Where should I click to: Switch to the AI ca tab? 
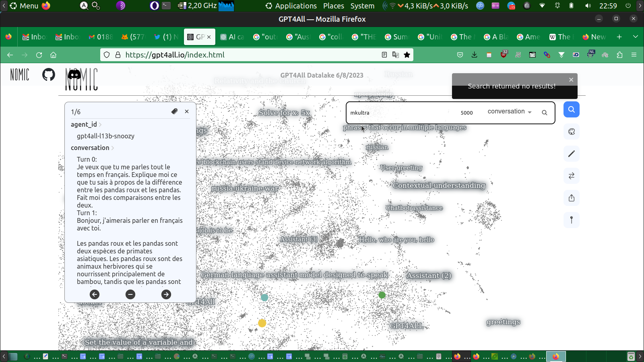point(232,37)
